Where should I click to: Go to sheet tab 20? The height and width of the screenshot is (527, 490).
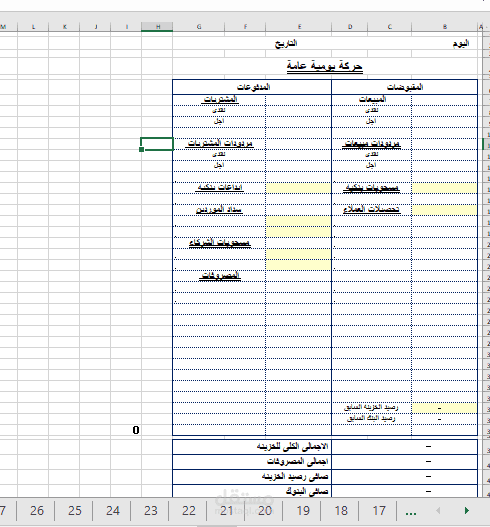265,511
